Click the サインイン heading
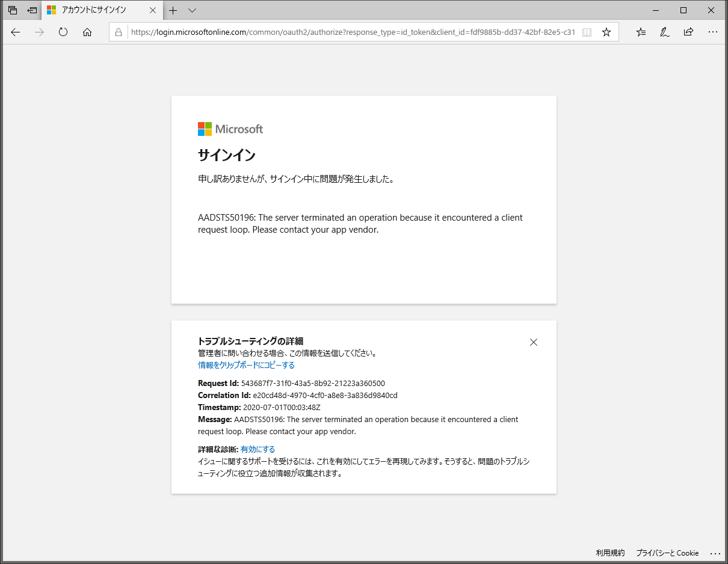This screenshot has height=564, width=728. pos(227,155)
